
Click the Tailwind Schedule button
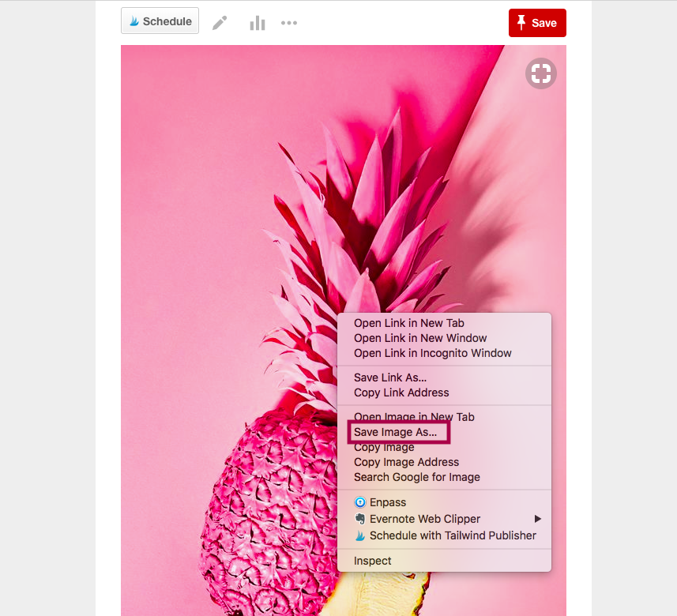pos(160,21)
